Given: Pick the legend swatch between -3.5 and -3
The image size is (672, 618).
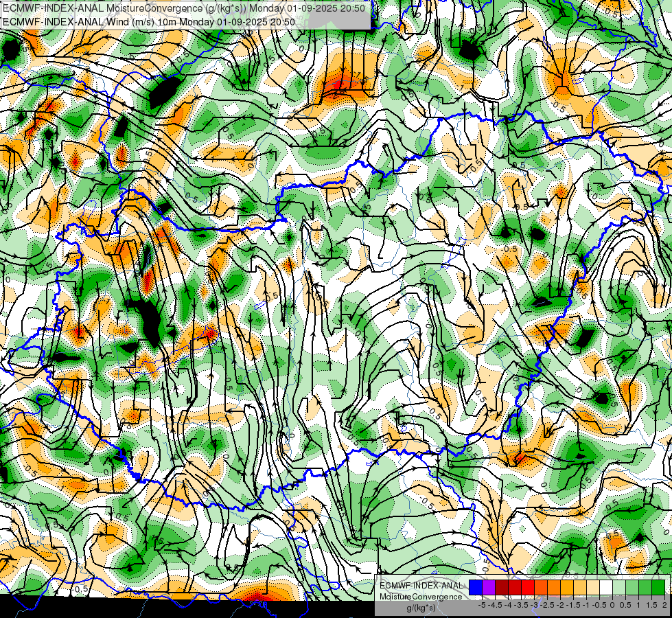Looking at the screenshot, I should tap(528, 588).
